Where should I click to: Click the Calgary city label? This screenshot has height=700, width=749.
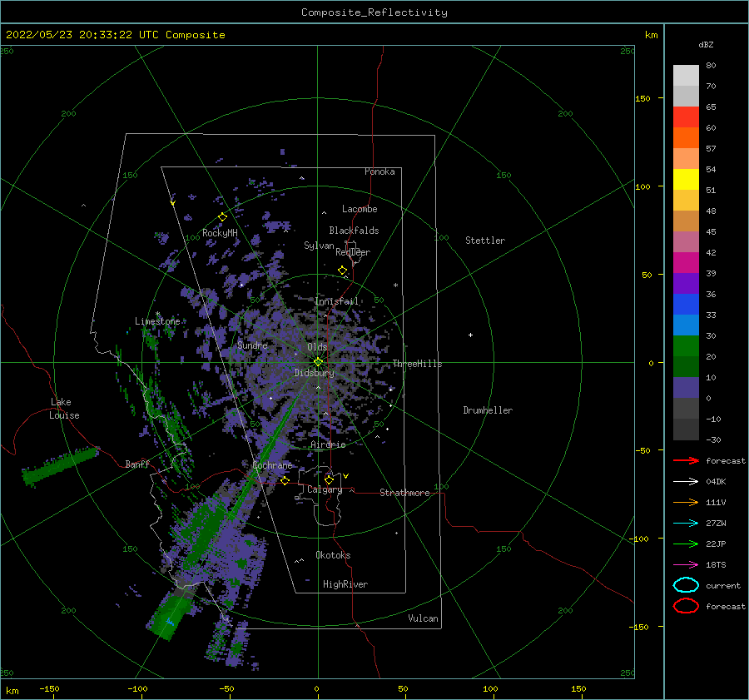tap(325, 489)
